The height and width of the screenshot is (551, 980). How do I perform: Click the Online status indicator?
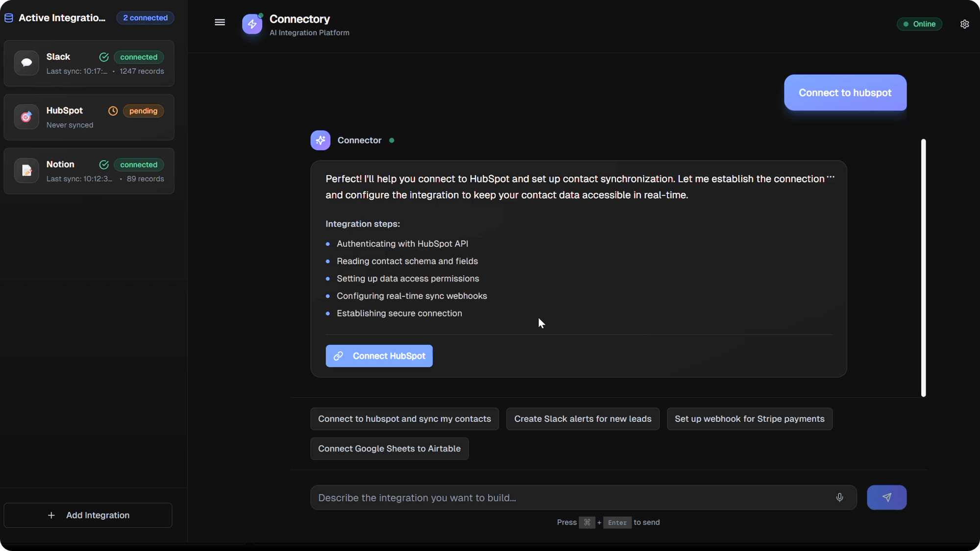coord(919,24)
